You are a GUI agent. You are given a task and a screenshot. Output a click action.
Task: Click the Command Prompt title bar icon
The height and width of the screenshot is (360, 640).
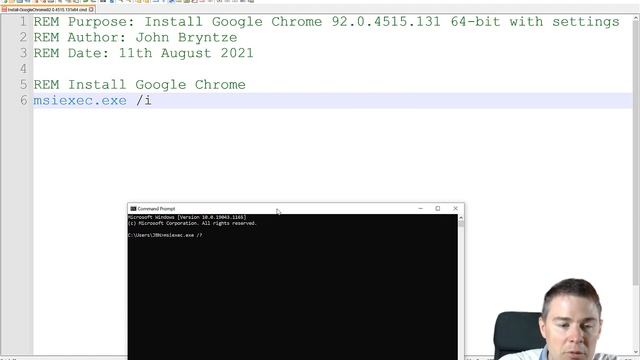coord(133,209)
